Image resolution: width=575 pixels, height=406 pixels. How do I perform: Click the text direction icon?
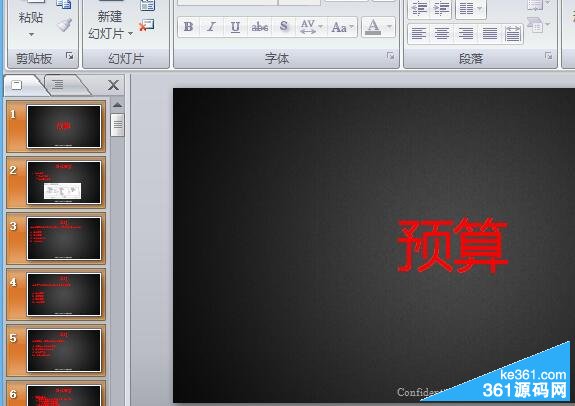pos(537,4)
